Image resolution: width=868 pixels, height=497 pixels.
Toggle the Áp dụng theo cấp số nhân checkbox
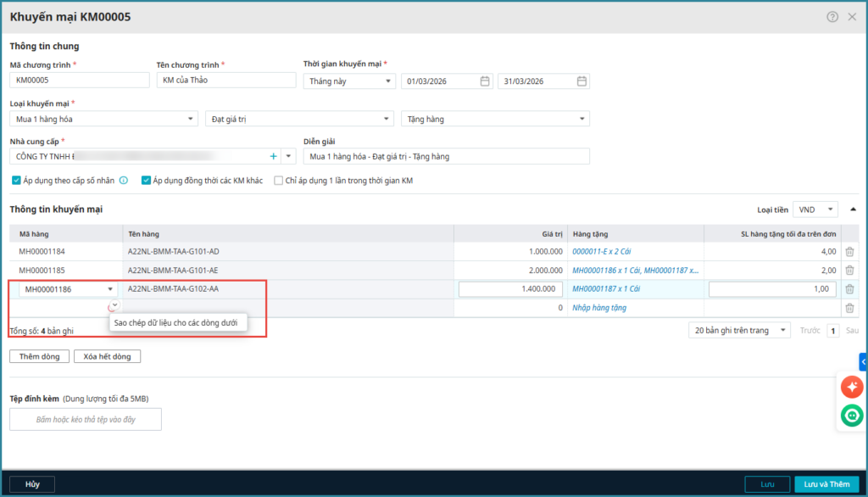(x=16, y=181)
